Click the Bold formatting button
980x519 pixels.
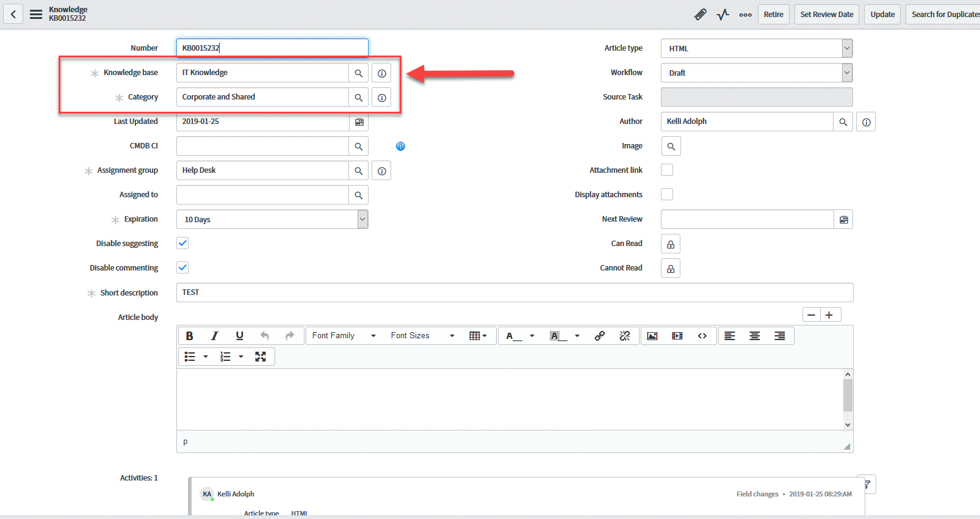click(190, 336)
